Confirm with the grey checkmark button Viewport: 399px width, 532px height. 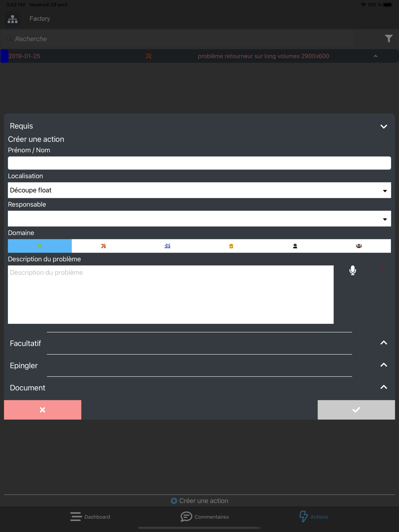coord(356,410)
